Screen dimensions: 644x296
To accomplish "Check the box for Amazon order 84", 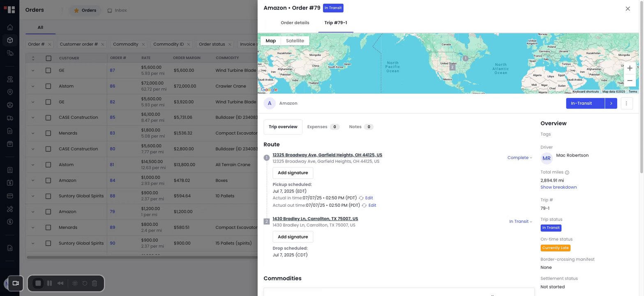I will click(x=48, y=180).
